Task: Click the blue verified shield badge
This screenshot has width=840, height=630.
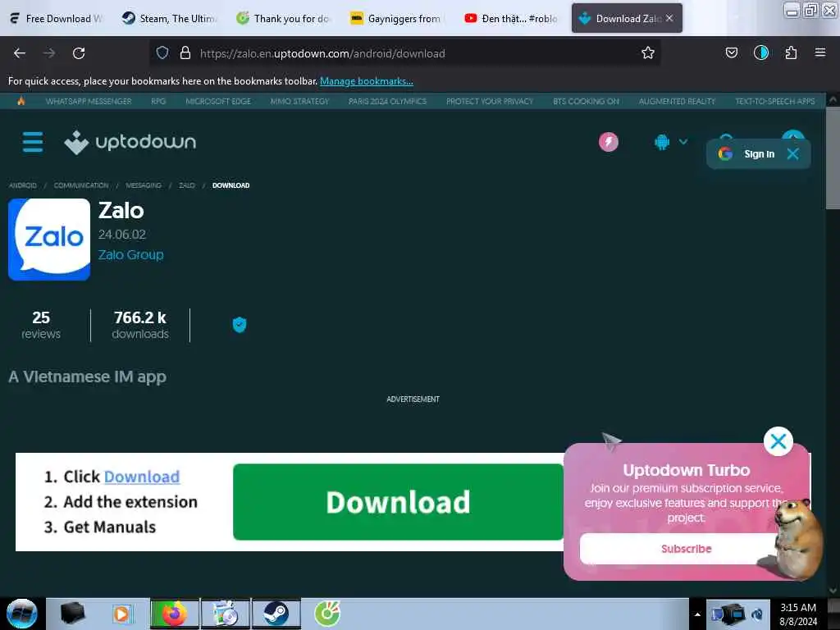Action: pyautogui.click(x=240, y=325)
